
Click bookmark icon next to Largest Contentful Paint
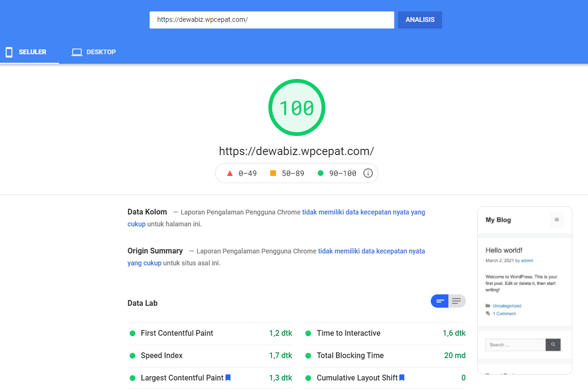(228, 378)
